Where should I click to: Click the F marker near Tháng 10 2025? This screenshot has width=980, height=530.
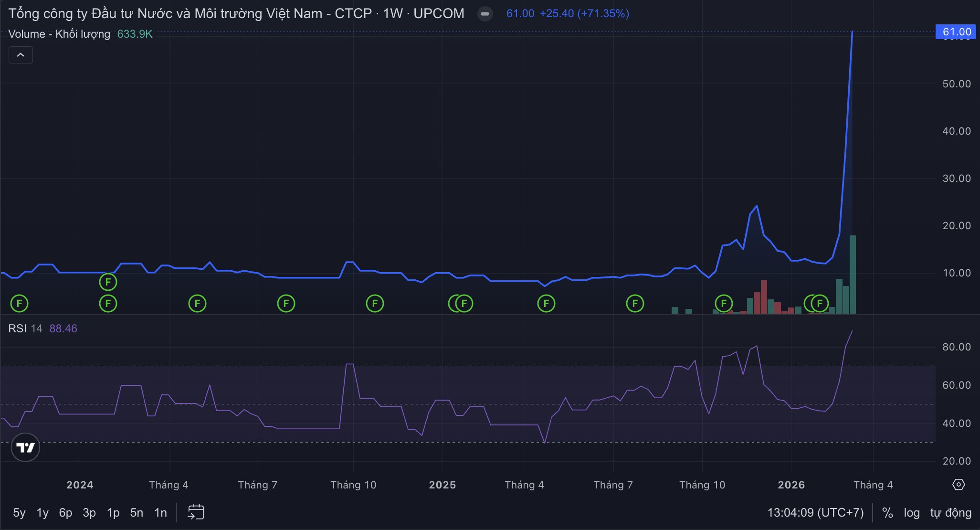(724, 303)
